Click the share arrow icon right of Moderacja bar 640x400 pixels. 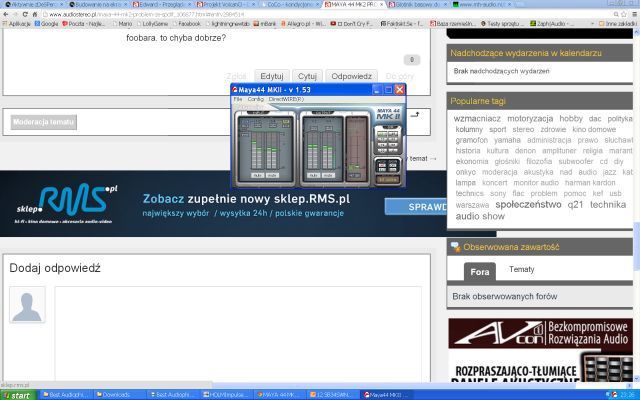(415, 115)
